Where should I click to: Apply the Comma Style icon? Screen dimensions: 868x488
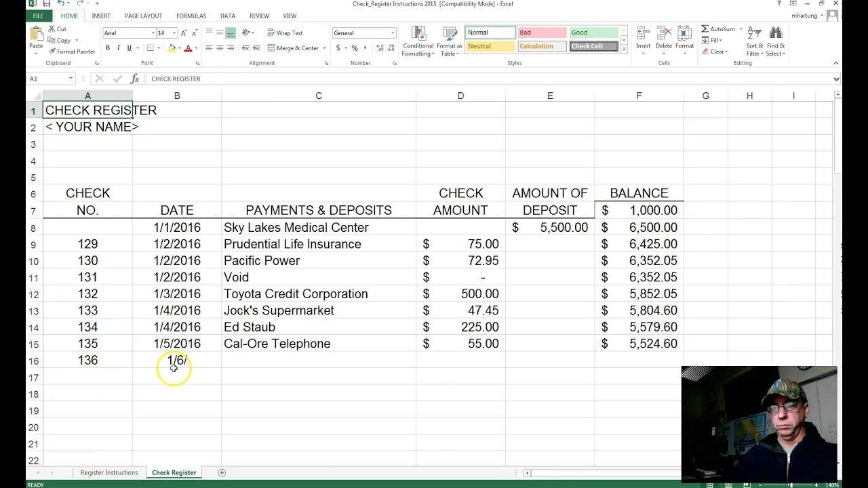pyautogui.click(x=366, y=48)
